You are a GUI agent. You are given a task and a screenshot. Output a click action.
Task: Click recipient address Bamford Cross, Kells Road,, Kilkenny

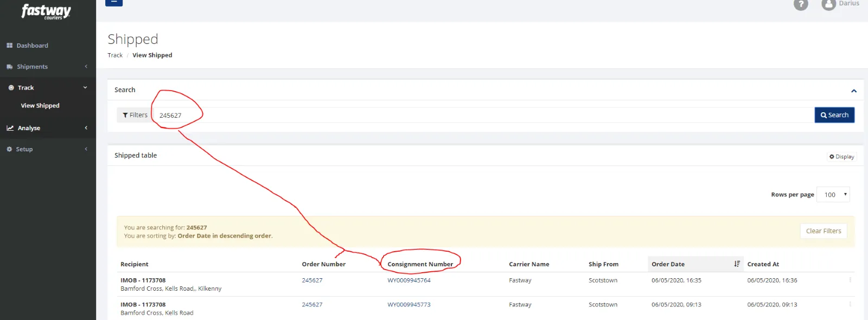click(171, 289)
